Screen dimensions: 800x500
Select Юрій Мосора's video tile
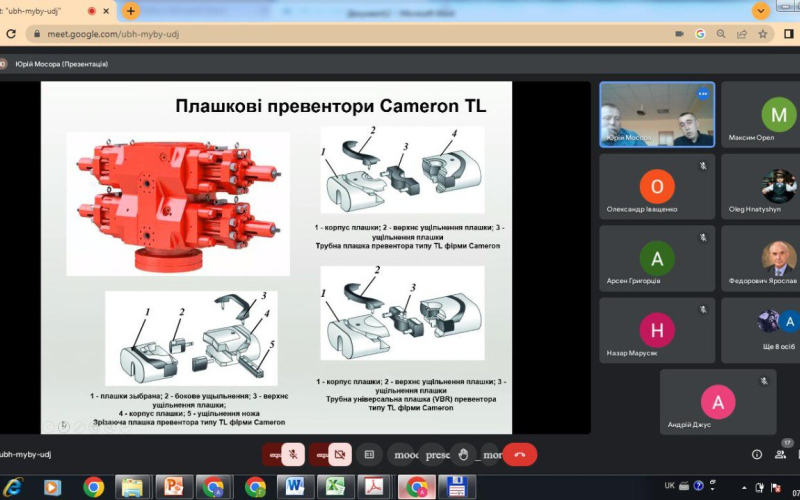(657, 114)
